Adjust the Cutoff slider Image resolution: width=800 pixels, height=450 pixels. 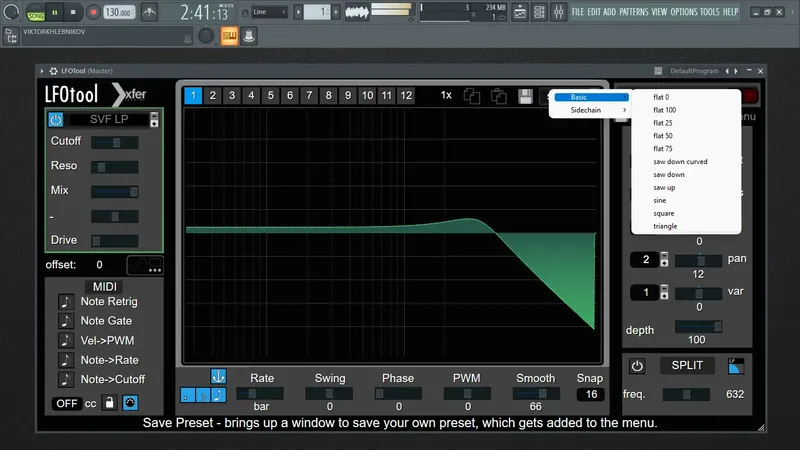tap(114, 142)
